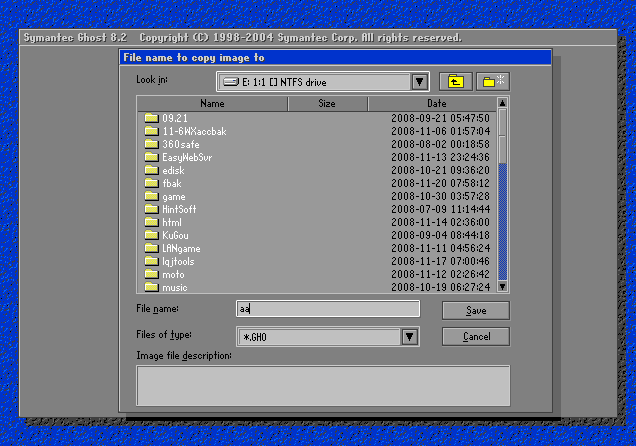This screenshot has width=636, height=446.
Task: Click the File name input field
Action: [328, 309]
